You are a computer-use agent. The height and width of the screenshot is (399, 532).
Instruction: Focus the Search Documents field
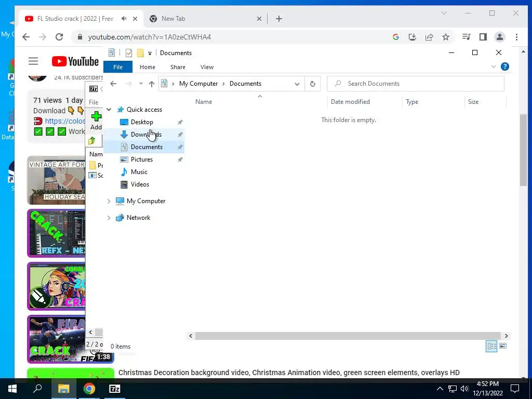click(415, 84)
